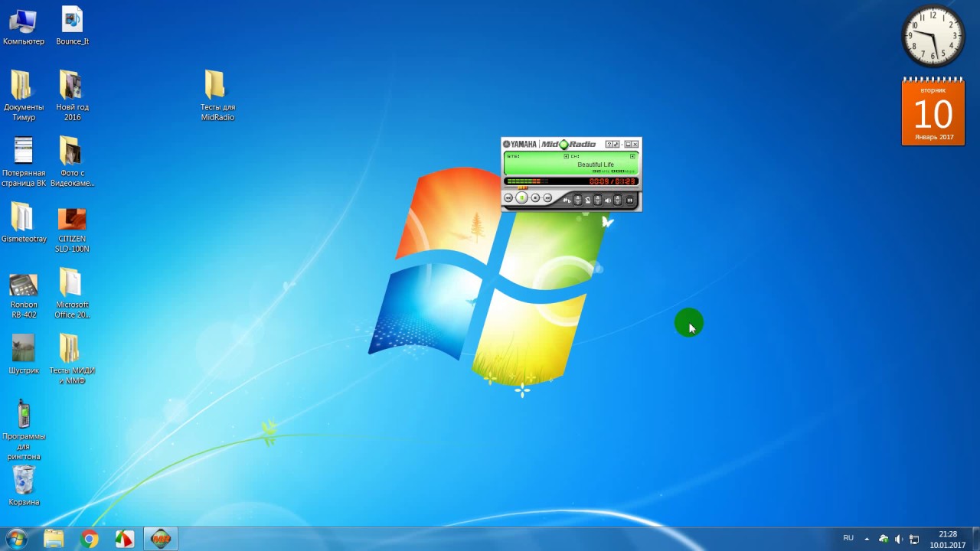Show hidden system tray icons
Image resolution: width=980 pixels, height=551 pixels.
[867, 539]
